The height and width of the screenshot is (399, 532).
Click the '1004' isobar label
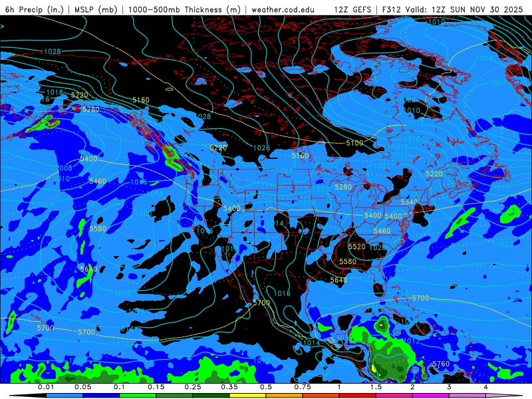pos(498,82)
